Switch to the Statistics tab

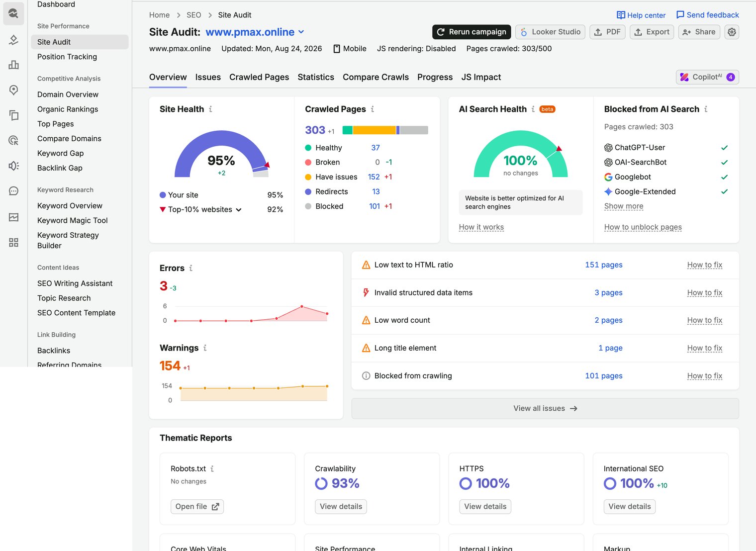pyautogui.click(x=316, y=77)
